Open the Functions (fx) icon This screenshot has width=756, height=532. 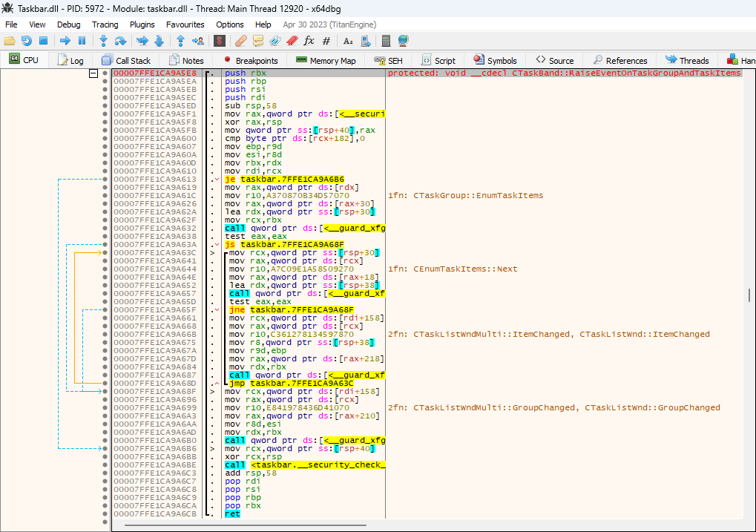coord(309,41)
